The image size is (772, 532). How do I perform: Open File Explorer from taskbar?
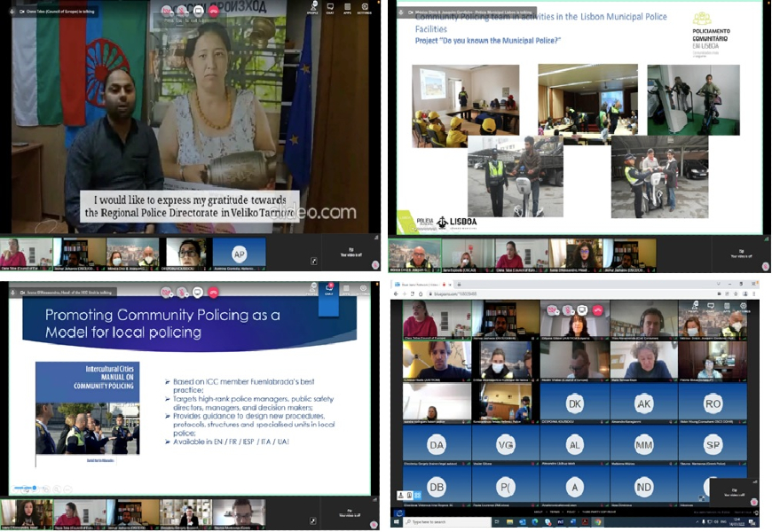[511, 522]
